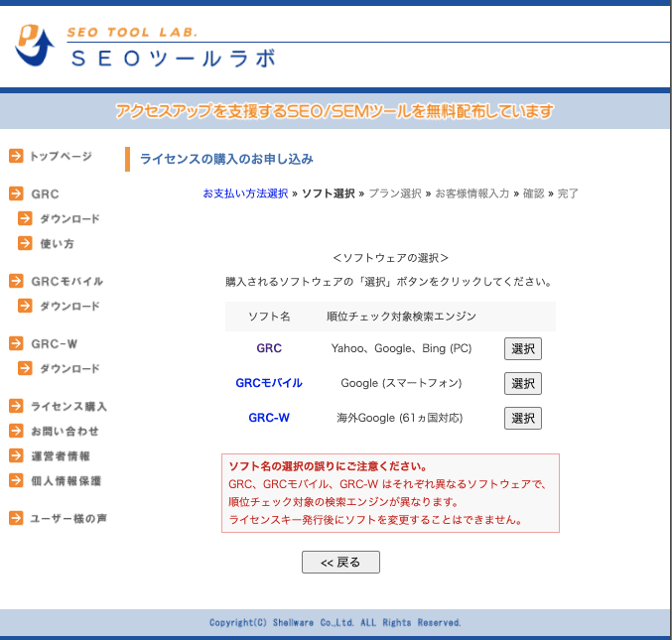Open トップページ in the sidebar
Image resolution: width=672 pixels, height=640 pixels.
[x=61, y=156]
